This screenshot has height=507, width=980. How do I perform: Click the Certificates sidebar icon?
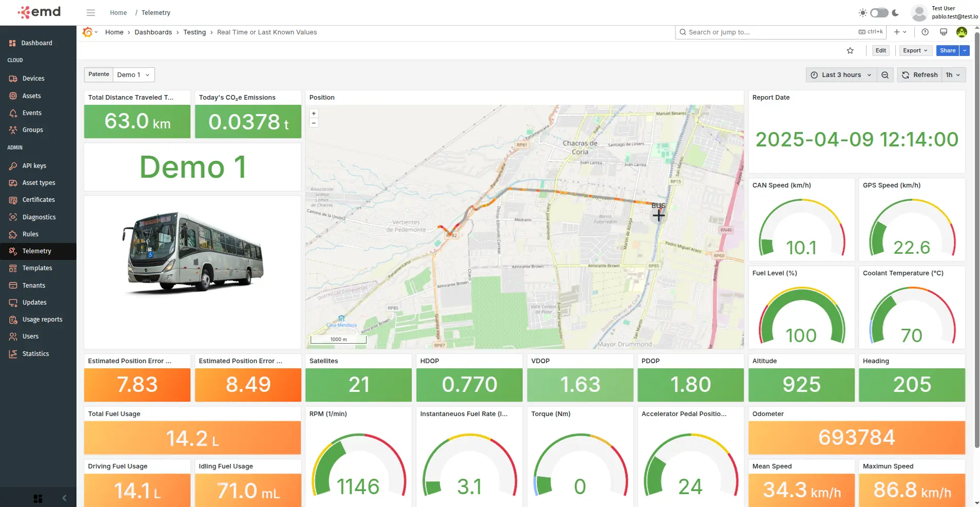click(x=13, y=200)
